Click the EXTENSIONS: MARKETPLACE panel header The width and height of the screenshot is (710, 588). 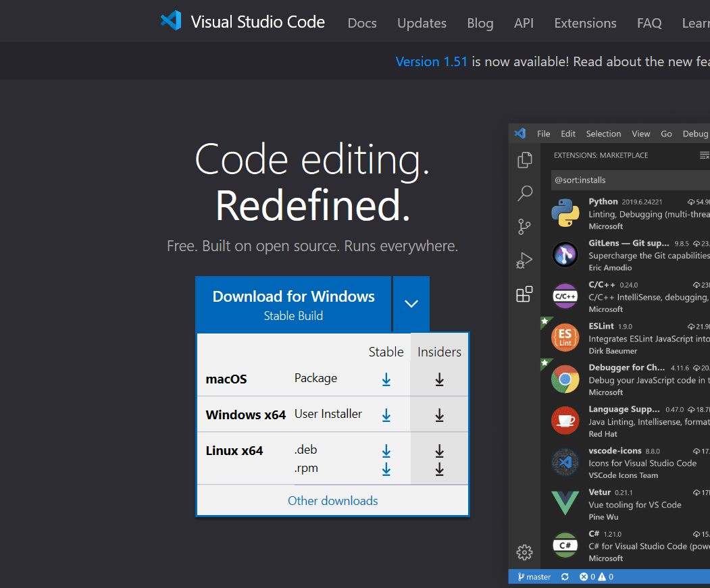click(601, 155)
